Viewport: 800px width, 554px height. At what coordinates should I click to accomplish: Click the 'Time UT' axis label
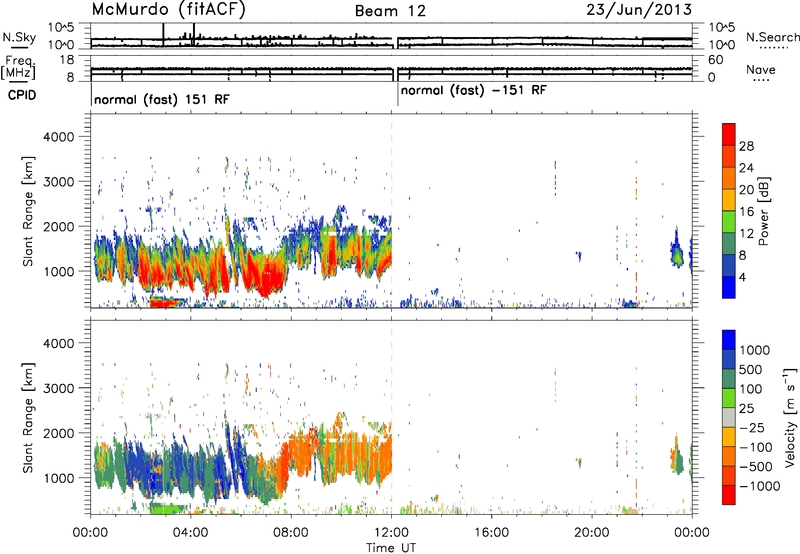click(x=391, y=548)
